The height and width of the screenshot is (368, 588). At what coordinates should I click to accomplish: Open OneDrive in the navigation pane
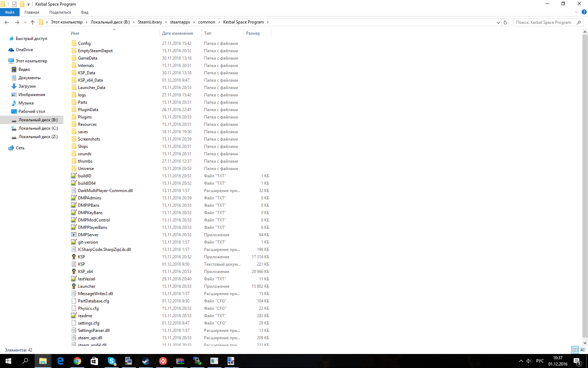24,50
